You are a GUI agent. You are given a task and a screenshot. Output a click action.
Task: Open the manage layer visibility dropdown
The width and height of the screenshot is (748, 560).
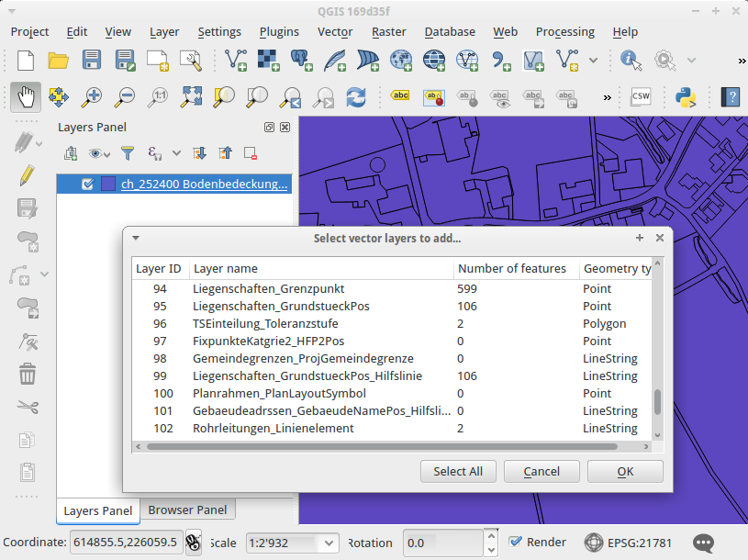click(99, 153)
